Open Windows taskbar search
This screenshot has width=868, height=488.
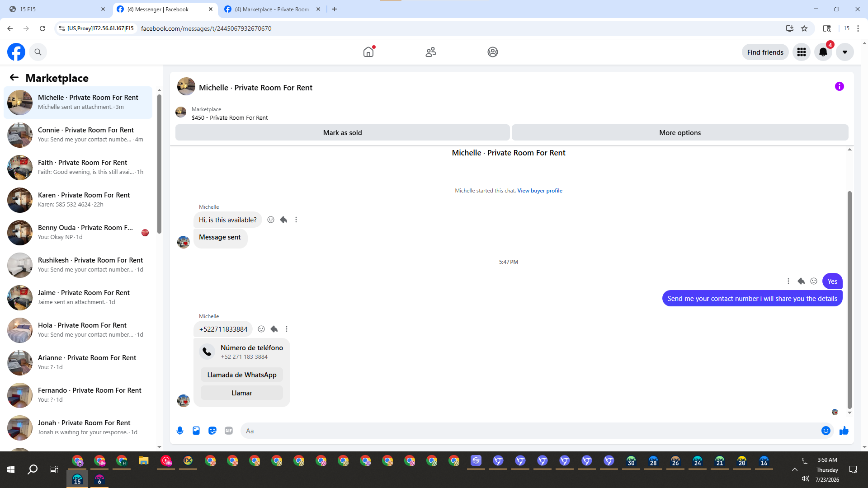pos(33,469)
